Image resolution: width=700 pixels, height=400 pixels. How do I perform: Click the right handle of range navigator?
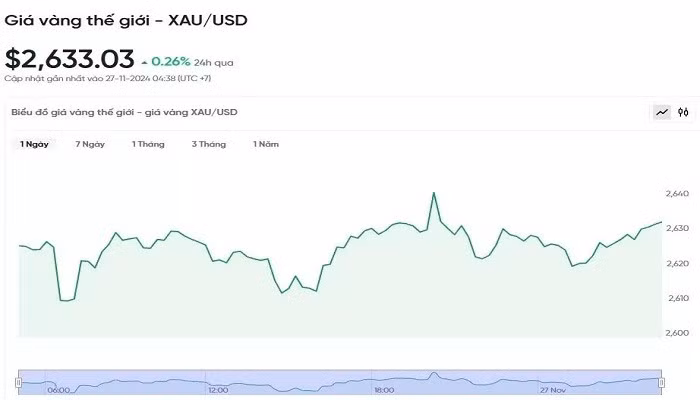(662, 381)
